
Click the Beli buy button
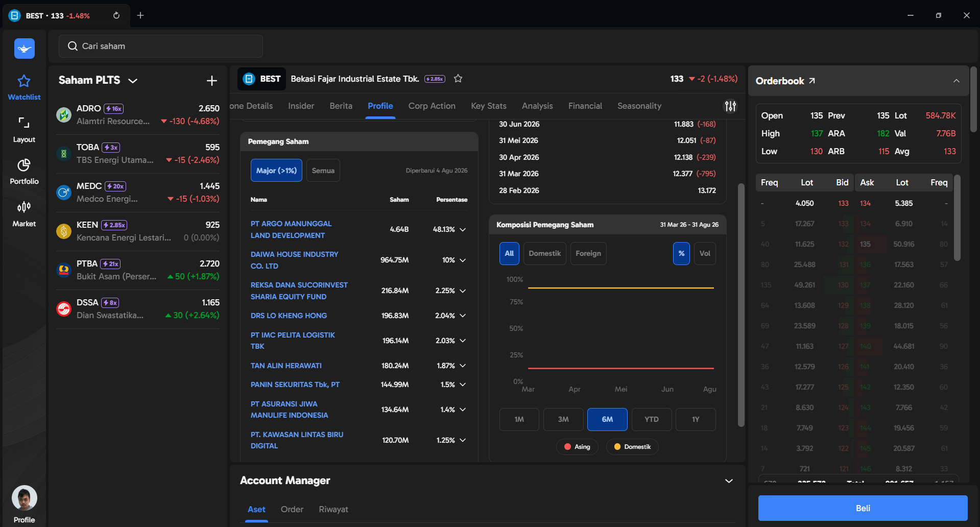pos(863,508)
